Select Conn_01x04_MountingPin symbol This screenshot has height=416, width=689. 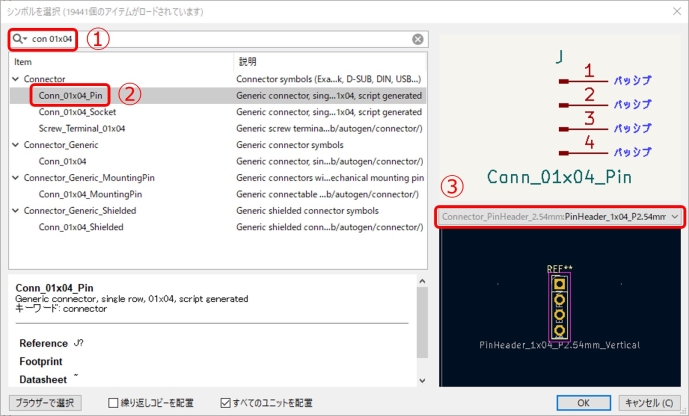point(89,194)
